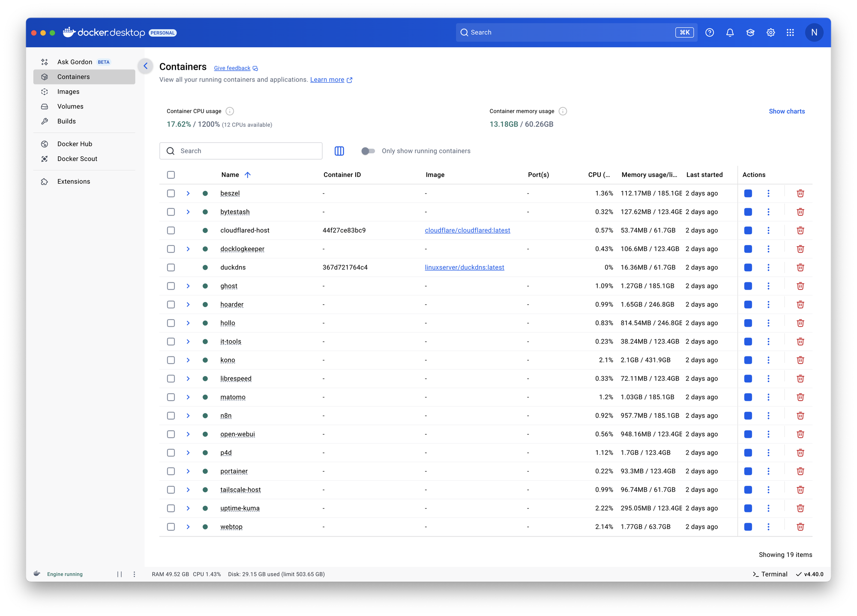
Task: Open the engine options menu in the status bar
Action: [x=134, y=574]
